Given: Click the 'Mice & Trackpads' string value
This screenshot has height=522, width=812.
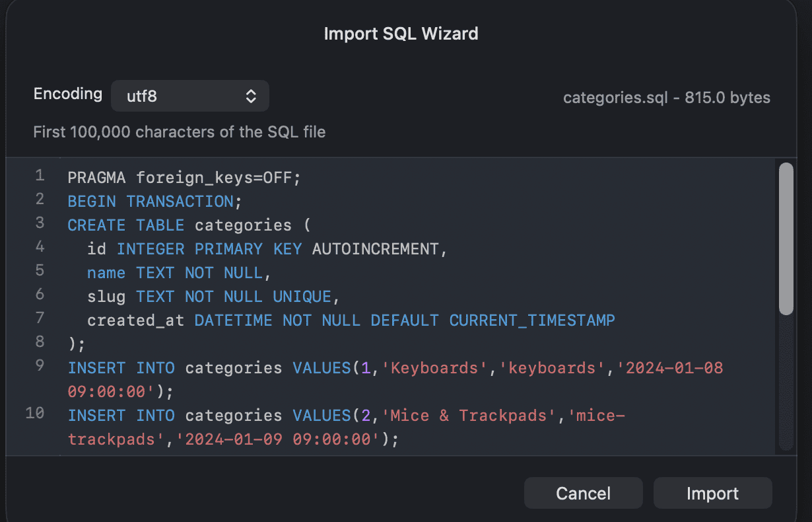Looking at the screenshot, I should click(x=468, y=416).
